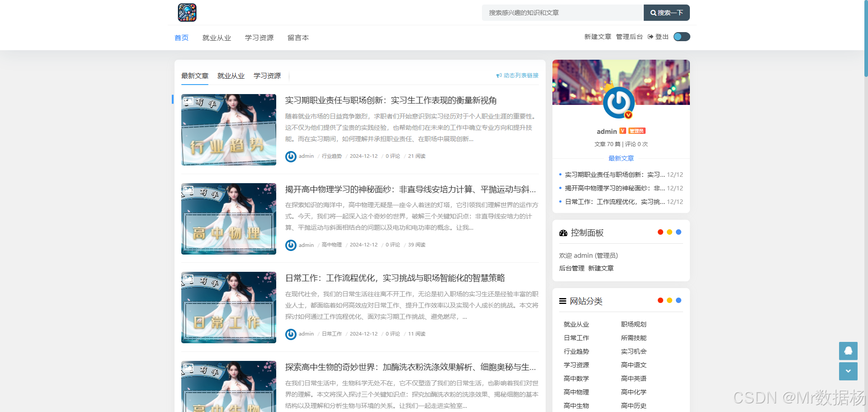Select the 就业从业 tab in article list

tap(231, 76)
